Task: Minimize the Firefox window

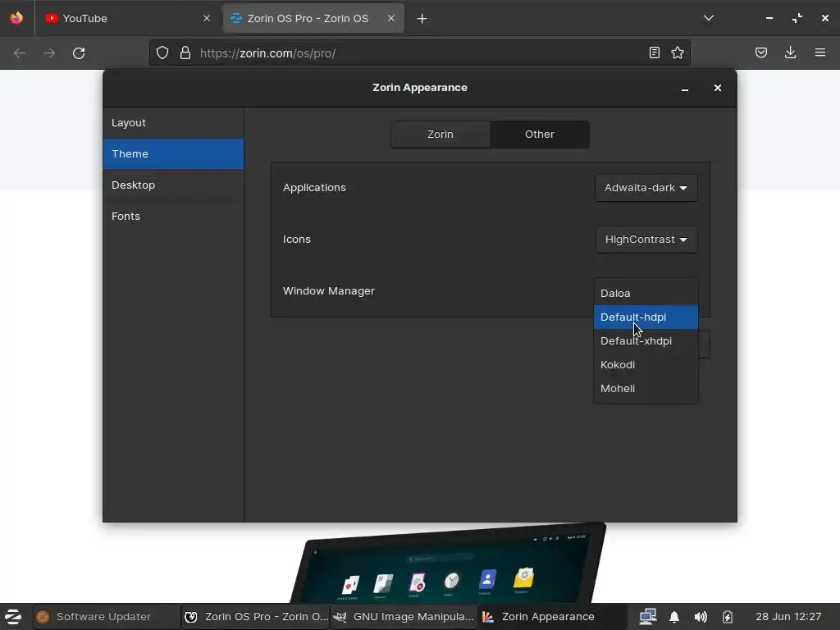Action: [x=769, y=18]
